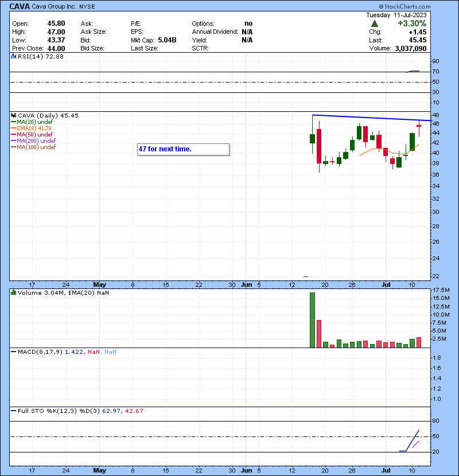
Task: Click the Last 45.45 value
Action: (417, 40)
